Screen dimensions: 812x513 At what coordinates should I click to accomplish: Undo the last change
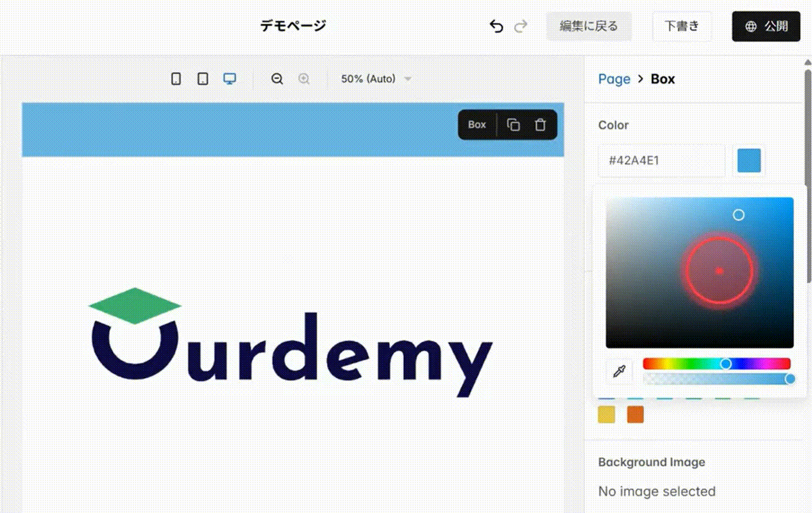[x=496, y=26]
